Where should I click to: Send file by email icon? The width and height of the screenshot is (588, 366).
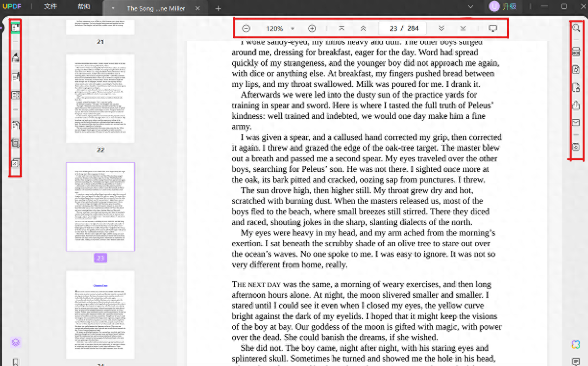576,123
